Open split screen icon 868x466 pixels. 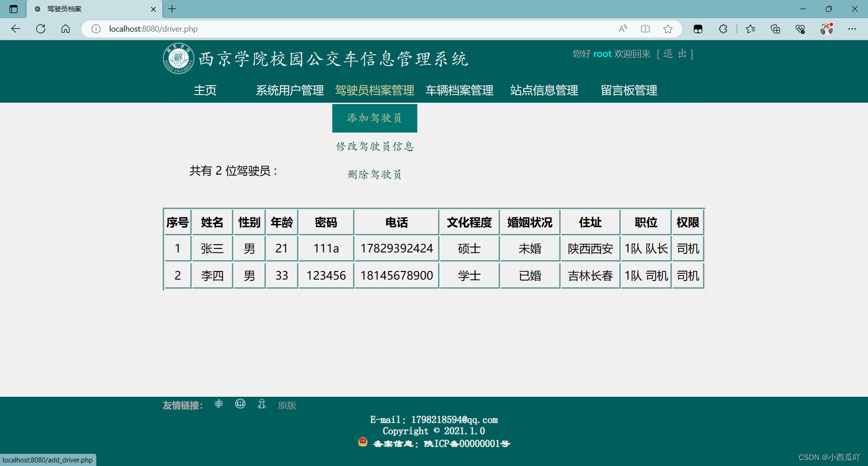click(646, 29)
